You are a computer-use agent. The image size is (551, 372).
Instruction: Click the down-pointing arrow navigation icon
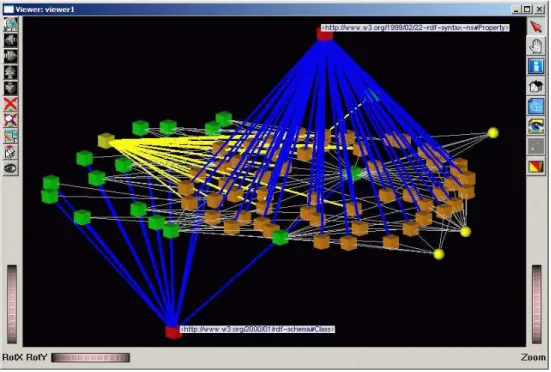(11, 88)
